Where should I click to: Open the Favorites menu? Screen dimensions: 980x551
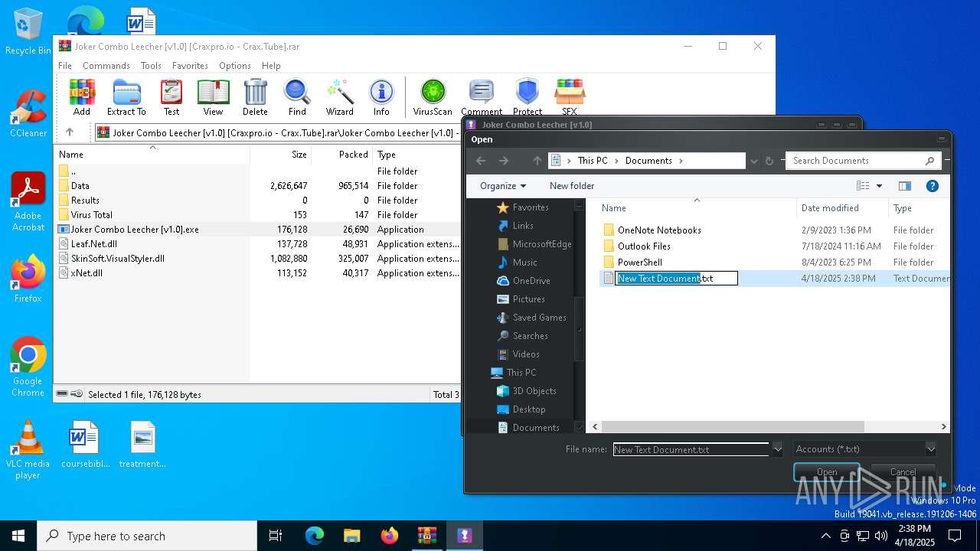coord(190,66)
